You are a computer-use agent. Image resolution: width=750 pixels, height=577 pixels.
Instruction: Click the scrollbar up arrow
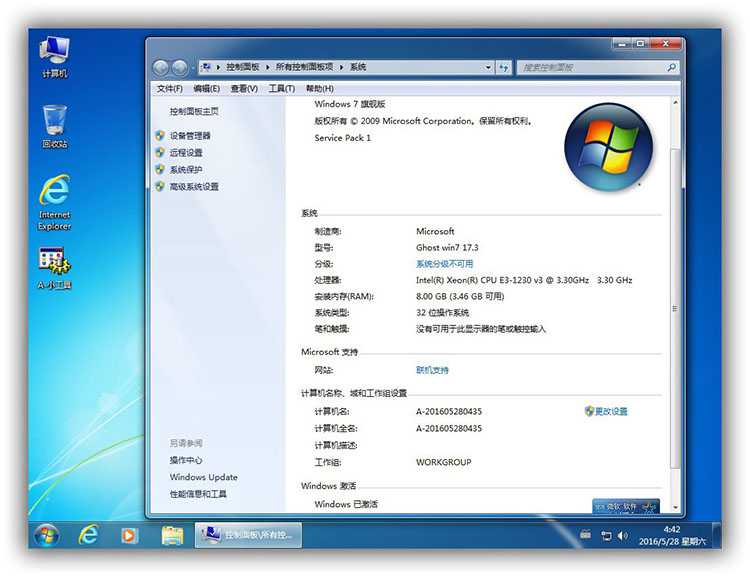pyautogui.click(x=675, y=102)
